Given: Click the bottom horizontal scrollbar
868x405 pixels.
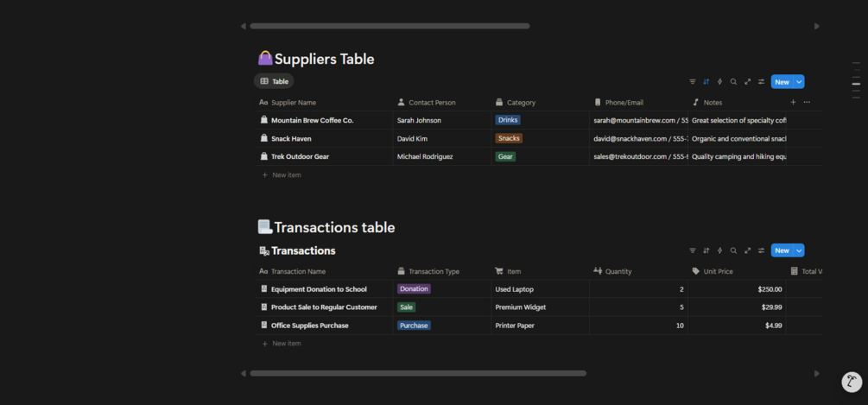Looking at the screenshot, I should coord(418,373).
